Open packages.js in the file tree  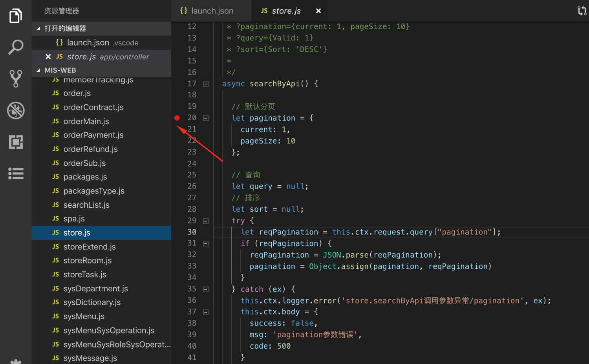click(x=101, y=177)
